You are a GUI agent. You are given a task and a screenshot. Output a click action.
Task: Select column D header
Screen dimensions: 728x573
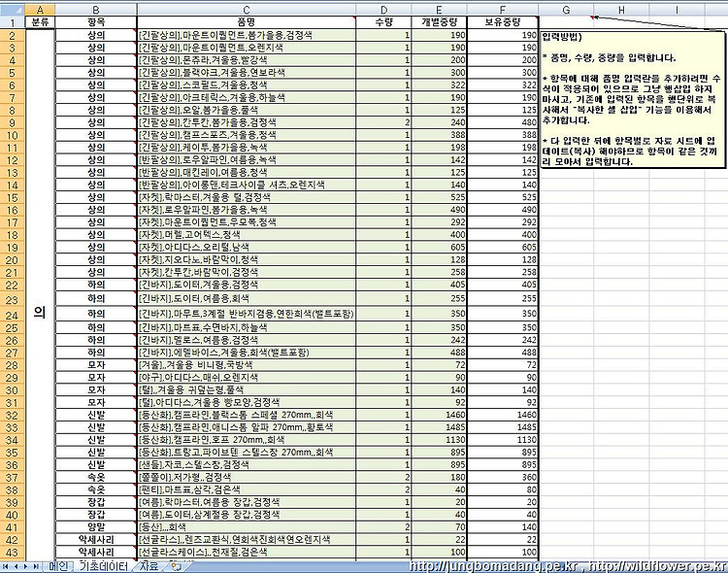click(x=383, y=10)
